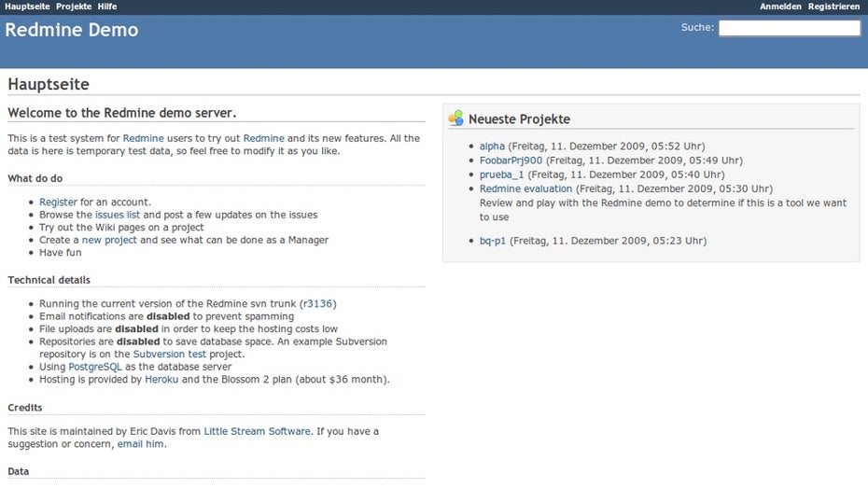
Task: Open Hilfe in top menu
Action: coord(106,7)
